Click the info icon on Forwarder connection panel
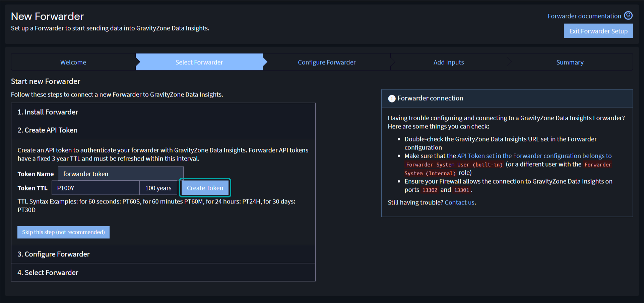Image resolution: width=644 pixels, height=303 pixels. (x=391, y=98)
